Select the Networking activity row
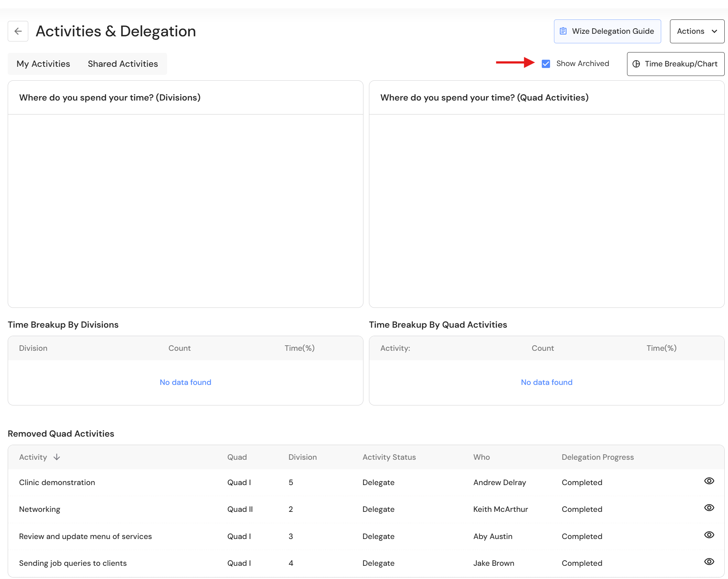This screenshot has height=579, width=728. tap(366, 509)
